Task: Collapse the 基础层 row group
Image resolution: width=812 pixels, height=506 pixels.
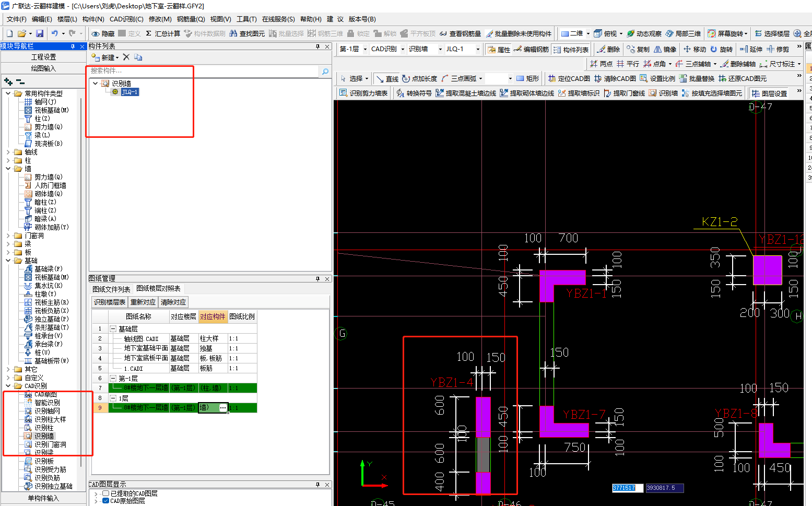Action: (113, 329)
